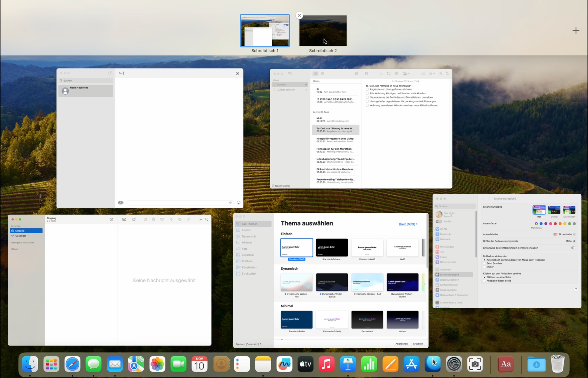588x378 pixels.
Task: Launch FaceTime from the Dock
Action: (x=178, y=364)
